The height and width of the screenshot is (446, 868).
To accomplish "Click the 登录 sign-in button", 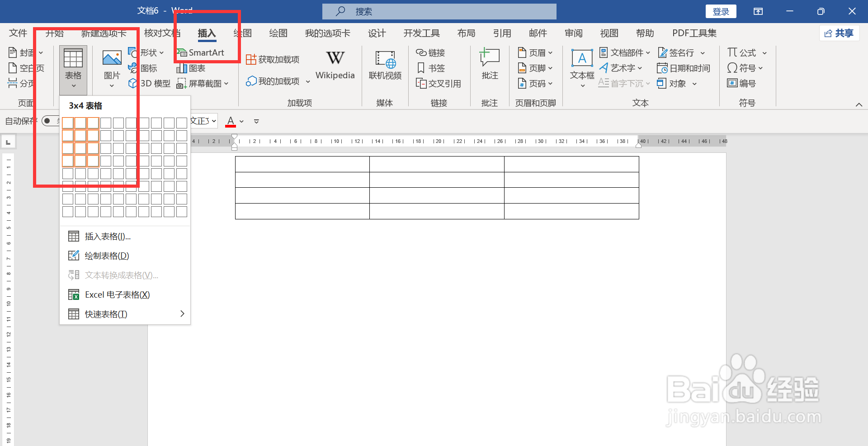I will tap(721, 12).
